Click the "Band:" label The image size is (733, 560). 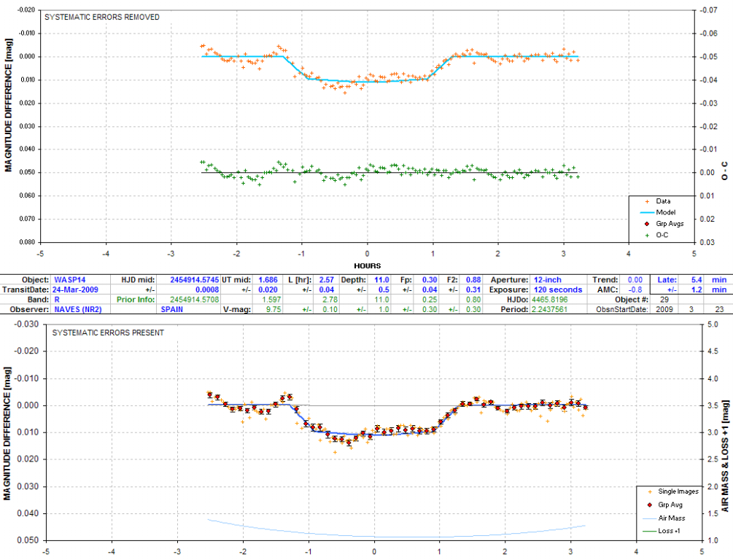39,299
